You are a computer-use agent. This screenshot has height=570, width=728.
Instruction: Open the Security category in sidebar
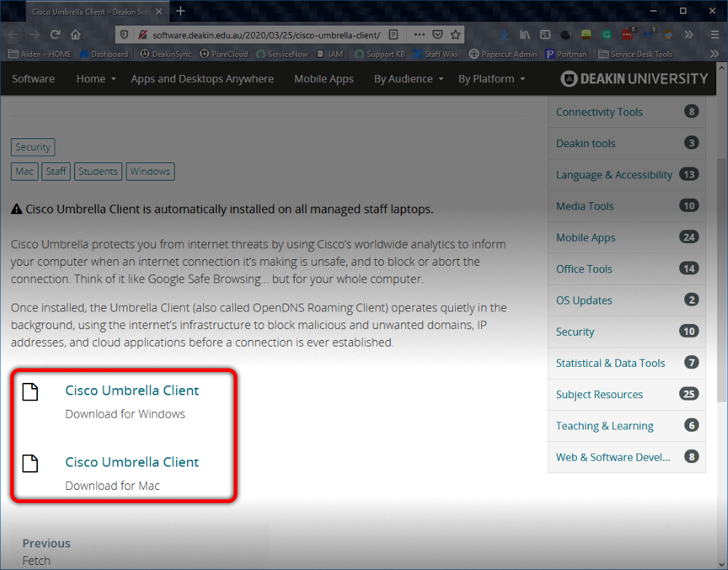click(575, 331)
